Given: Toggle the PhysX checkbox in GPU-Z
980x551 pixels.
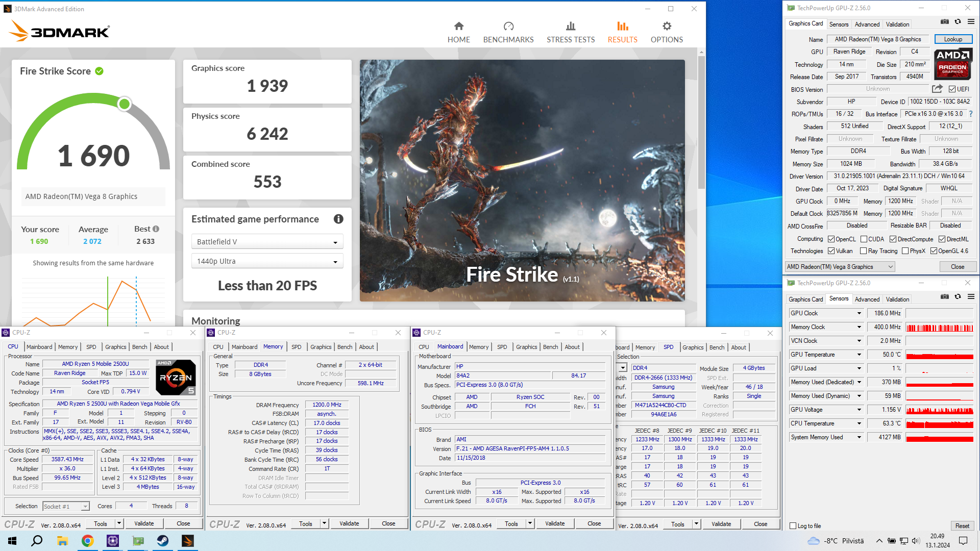Looking at the screenshot, I should 905,251.
